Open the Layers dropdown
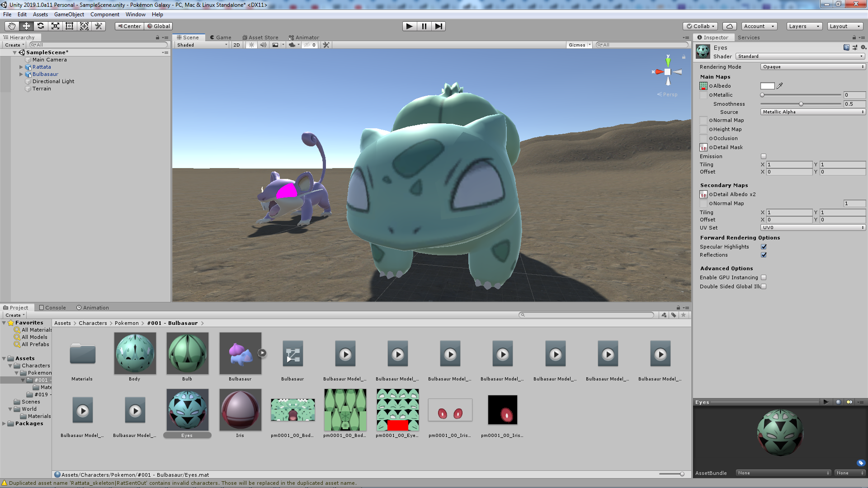 click(804, 26)
